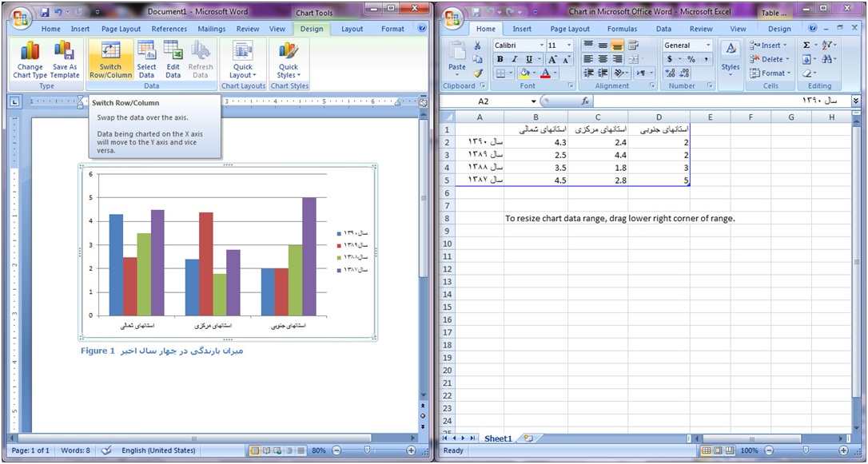Select Excel cell B2 containing 4.3
This screenshot has height=464, width=868.
tap(536, 142)
